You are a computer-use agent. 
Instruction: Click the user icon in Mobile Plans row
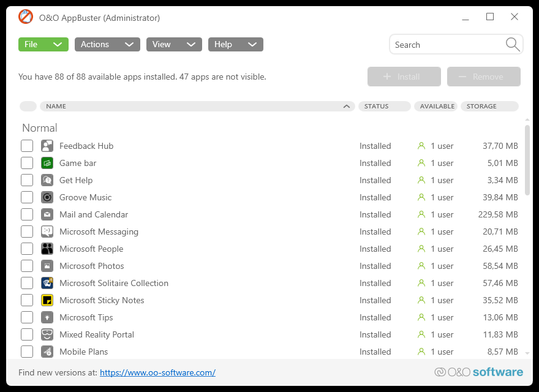coord(421,352)
